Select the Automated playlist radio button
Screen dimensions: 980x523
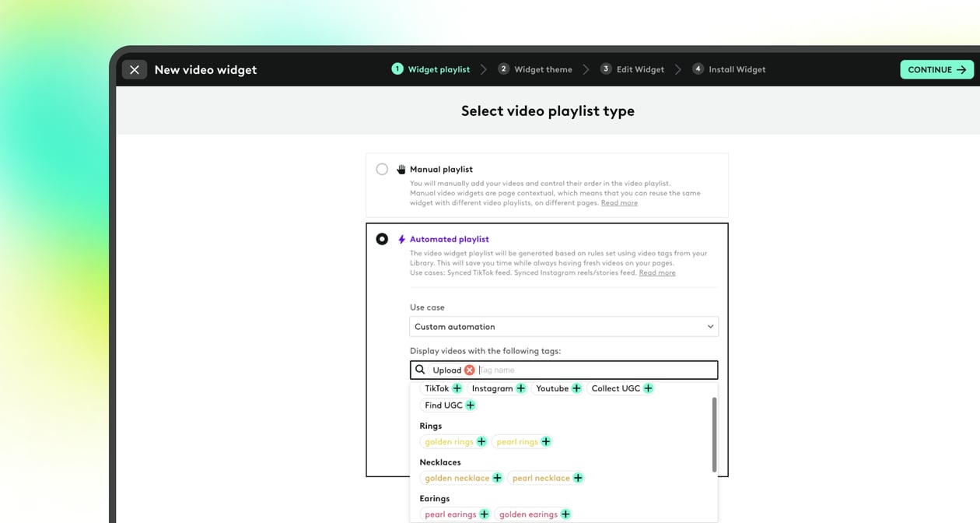pos(382,239)
